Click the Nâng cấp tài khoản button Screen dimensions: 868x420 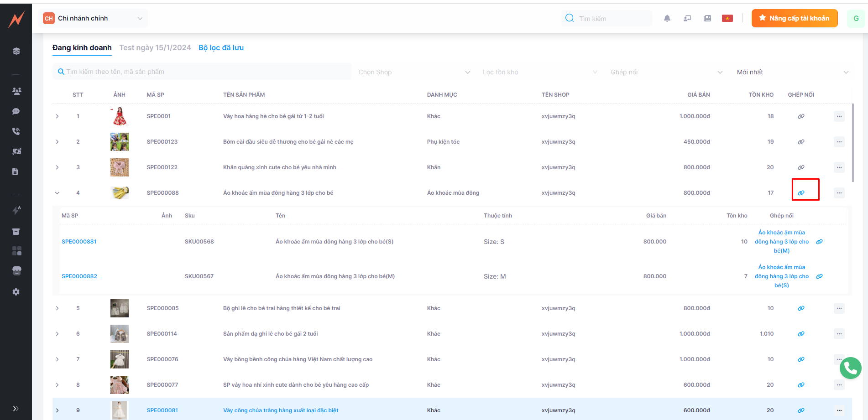click(x=794, y=18)
